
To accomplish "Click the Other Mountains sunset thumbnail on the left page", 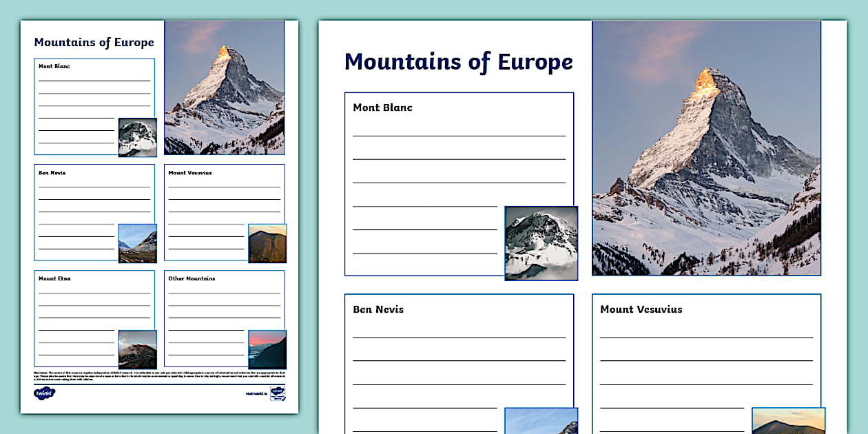I will (267, 349).
